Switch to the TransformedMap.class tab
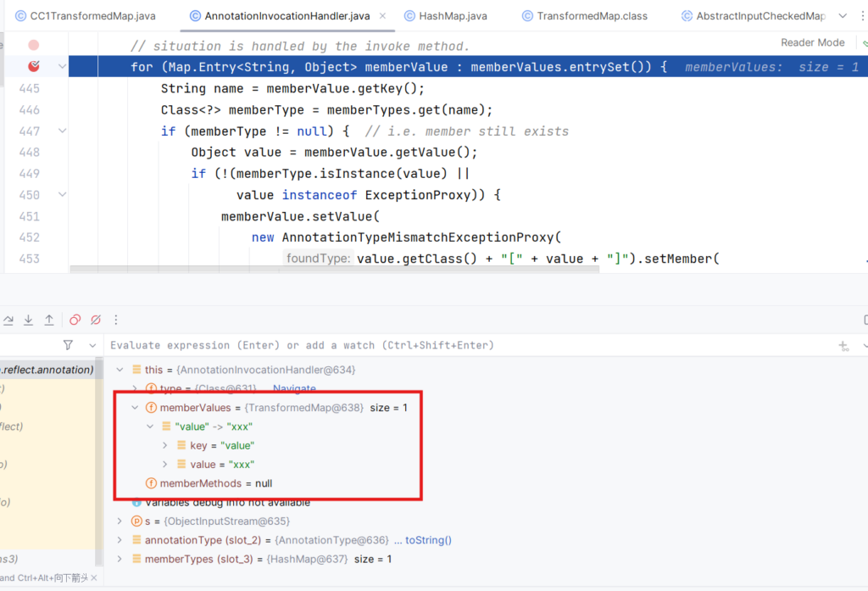This screenshot has height=591, width=868. tap(584, 16)
